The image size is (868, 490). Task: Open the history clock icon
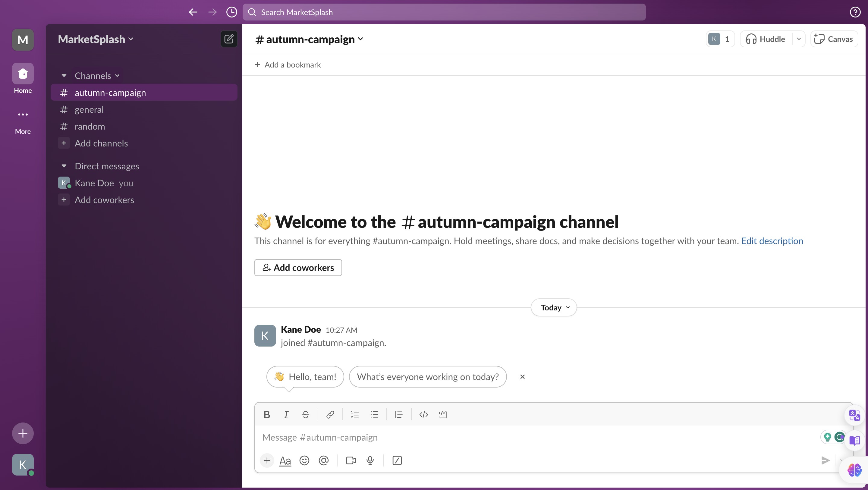point(231,12)
